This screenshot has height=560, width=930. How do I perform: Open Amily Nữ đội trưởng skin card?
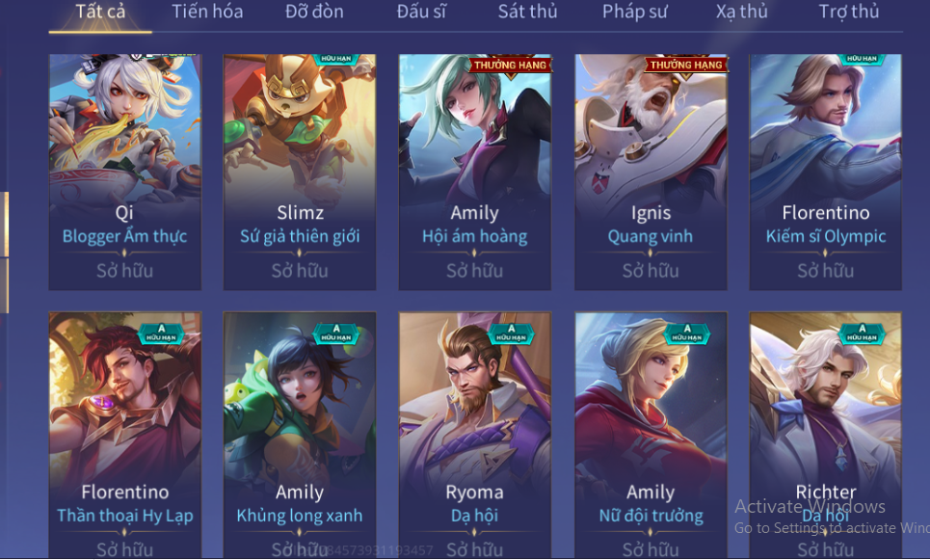coord(651,435)
